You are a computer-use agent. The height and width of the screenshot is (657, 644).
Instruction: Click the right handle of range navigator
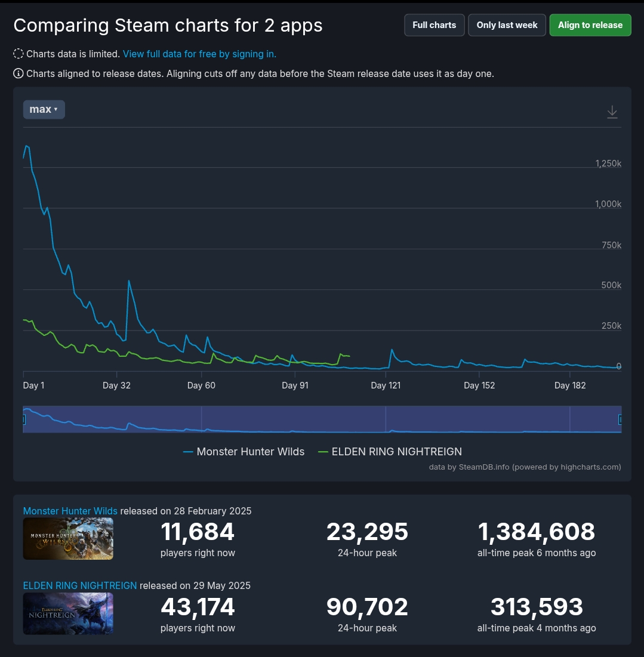coord(620,420)
